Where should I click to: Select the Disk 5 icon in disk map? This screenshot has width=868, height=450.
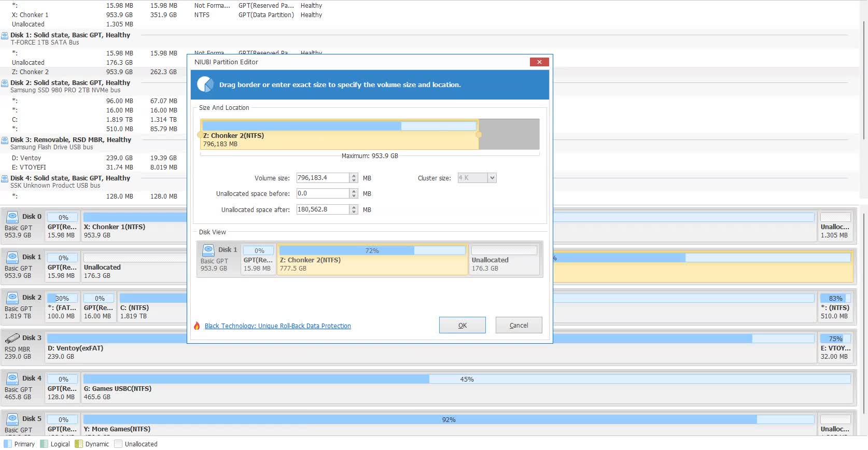click(x=12, y=419)
